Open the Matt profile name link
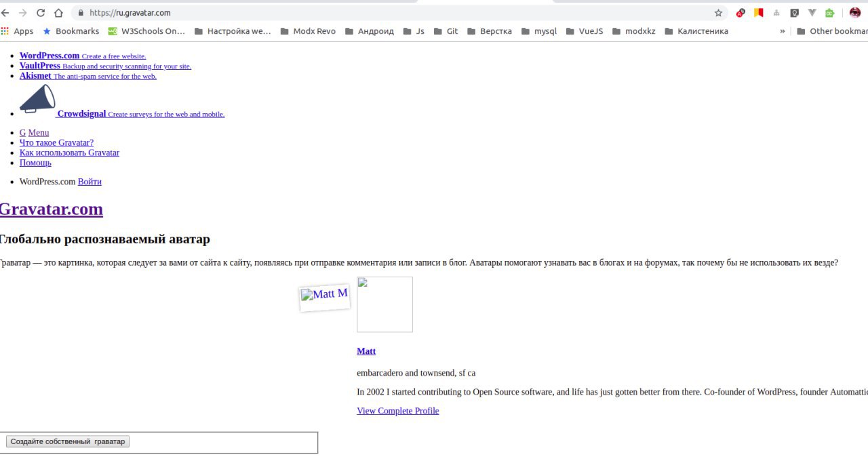 [x=366, y=351]
